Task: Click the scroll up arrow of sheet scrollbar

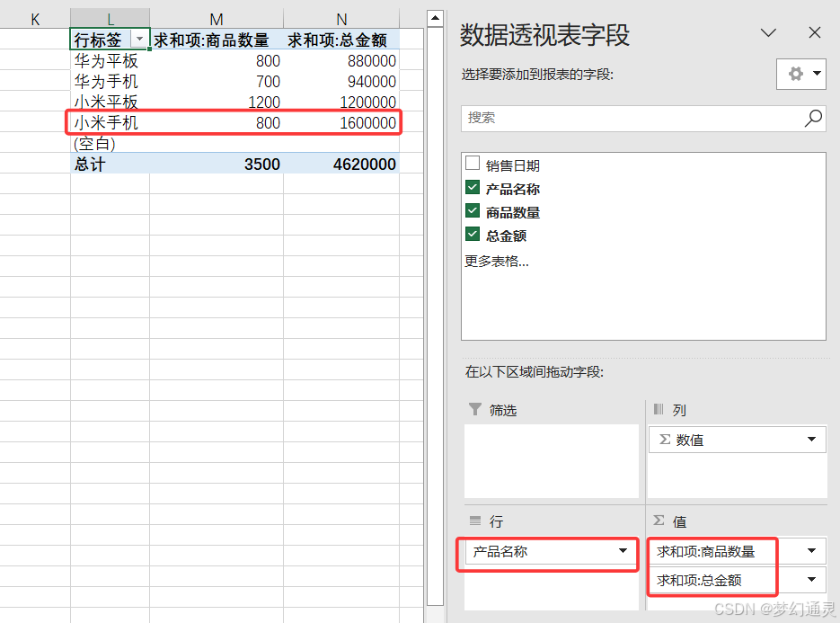Action: point(435,19)
